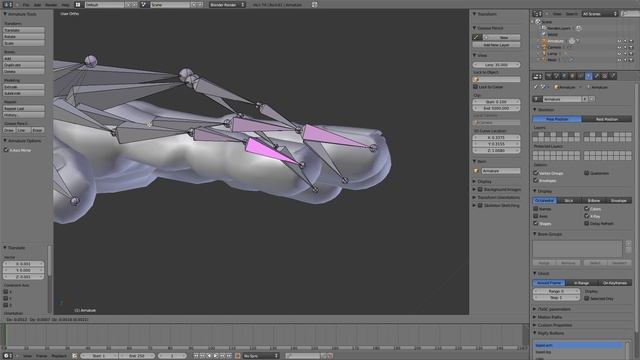Select the Stick display type tab
The width and height of the screenshot is (640, 360).
(569, 200)
